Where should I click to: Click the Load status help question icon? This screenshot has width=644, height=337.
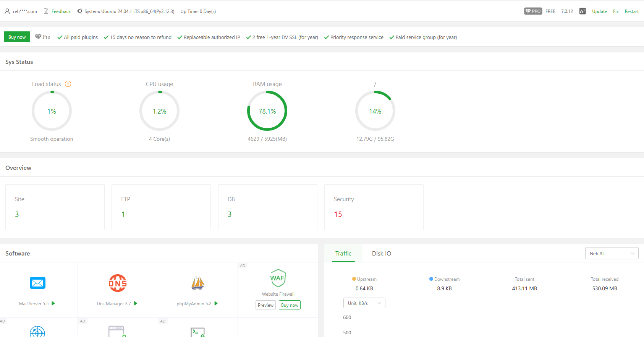click(x=68, y=84)
